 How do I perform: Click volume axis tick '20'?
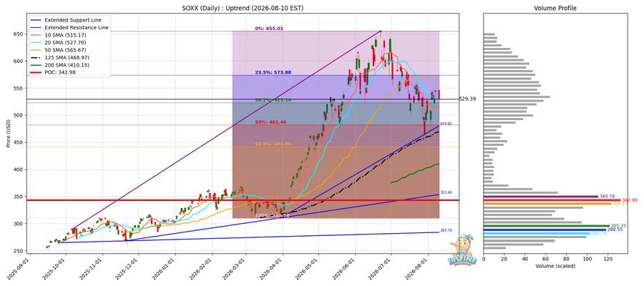504,259
